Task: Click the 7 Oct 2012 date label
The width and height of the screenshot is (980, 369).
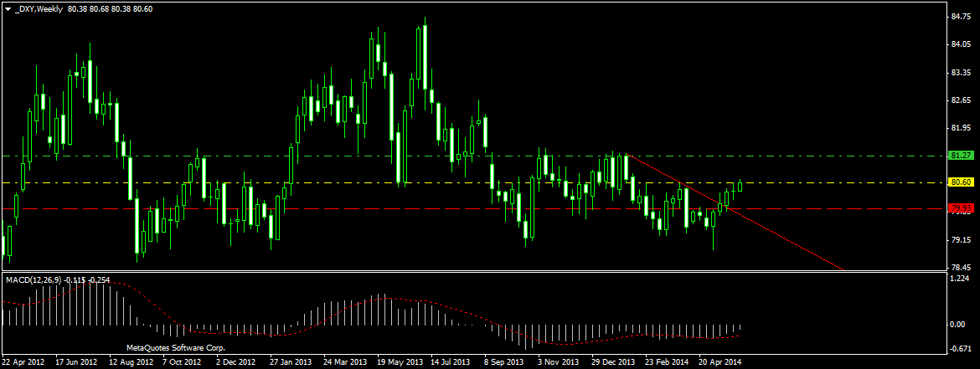Action: (181, 361)
